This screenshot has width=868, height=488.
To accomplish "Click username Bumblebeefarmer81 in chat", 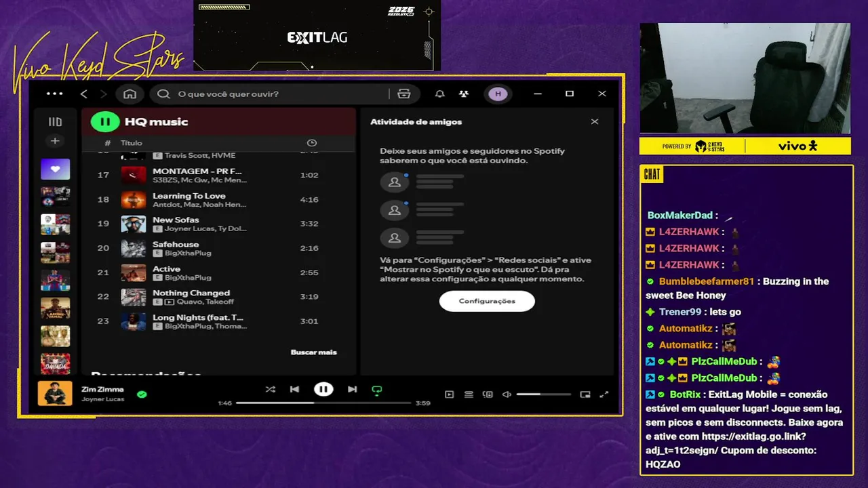I will click(706, 281).
